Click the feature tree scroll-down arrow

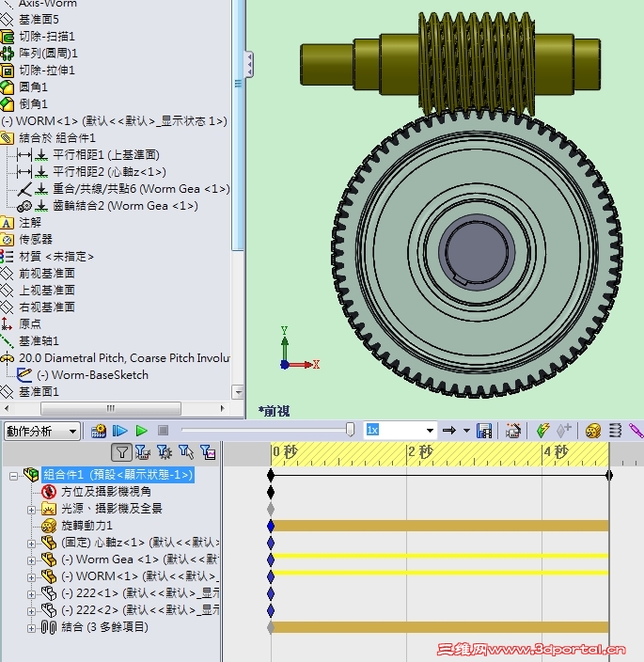coord(238,392)
